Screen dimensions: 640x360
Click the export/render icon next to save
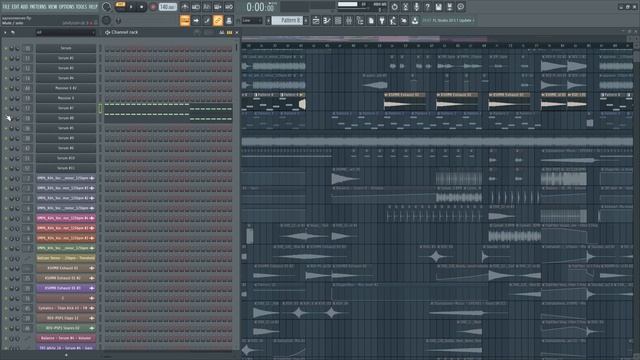449,7
